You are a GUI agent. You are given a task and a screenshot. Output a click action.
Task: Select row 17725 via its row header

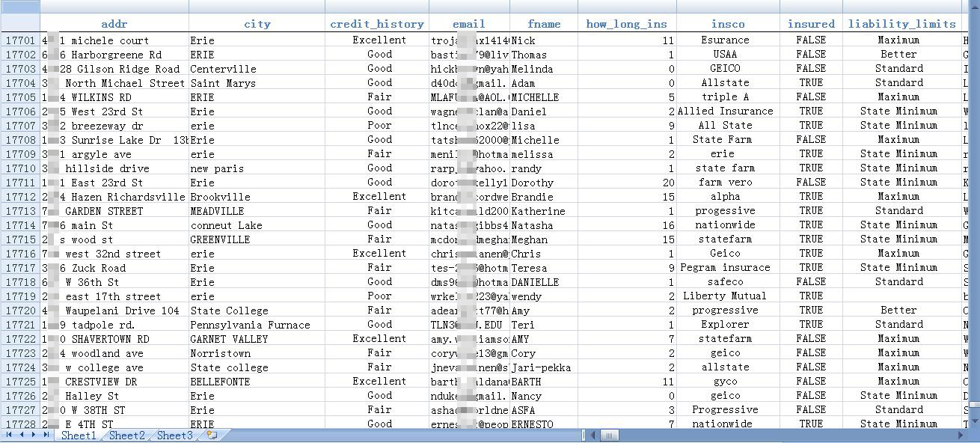coord(19,382)
